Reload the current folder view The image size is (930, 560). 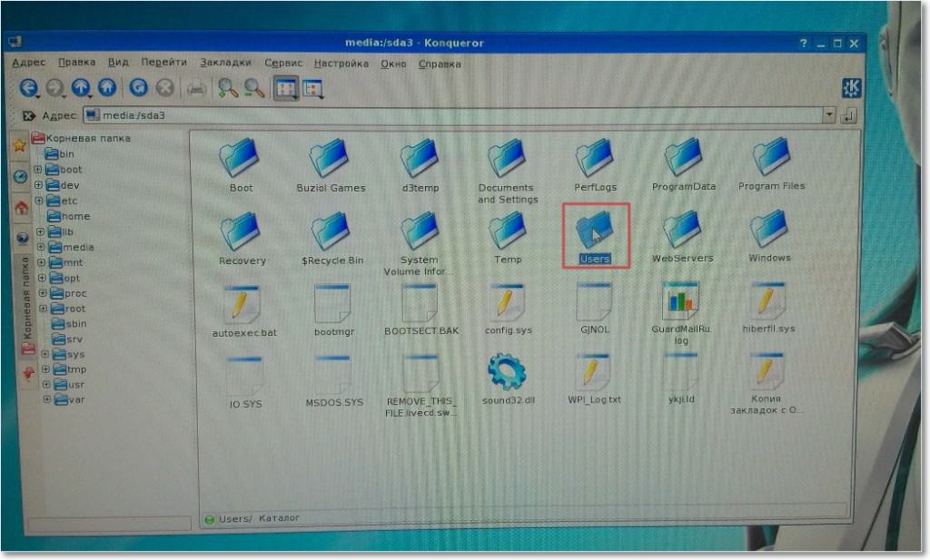point(138,88)
